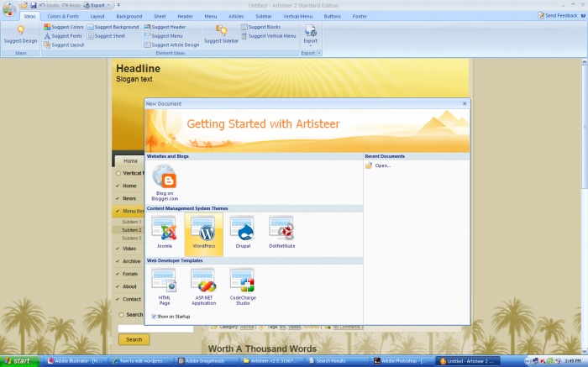588x367 pixels.
Task: Click Suggest Layout in the ribbon
Action: tap(64, 45)
